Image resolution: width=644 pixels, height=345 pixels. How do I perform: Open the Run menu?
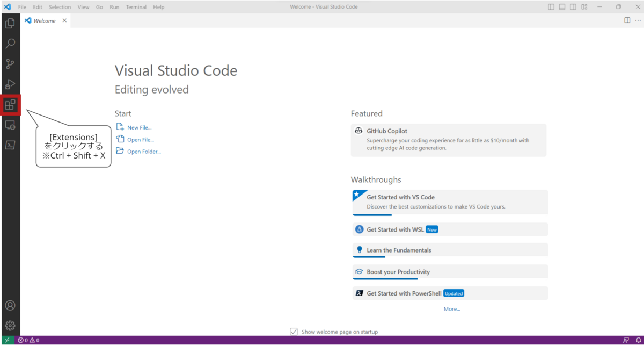pyautogui.click(x=114, y=7)
